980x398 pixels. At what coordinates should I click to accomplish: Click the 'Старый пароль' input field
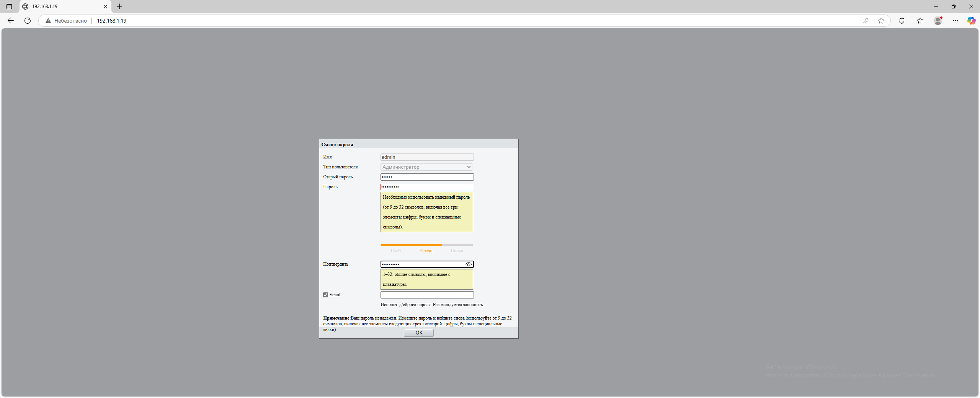tap(427, 177)
